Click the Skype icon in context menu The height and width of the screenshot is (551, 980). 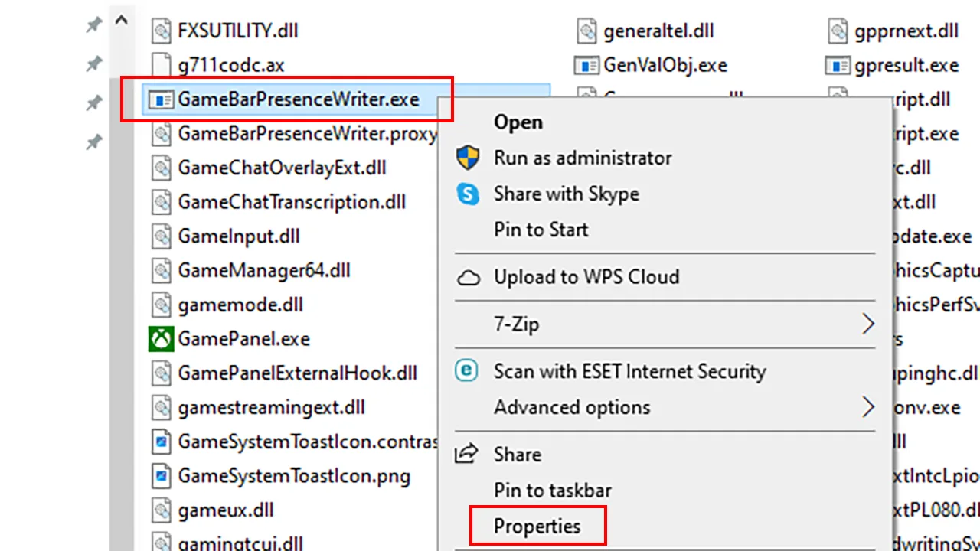point(468,194)
